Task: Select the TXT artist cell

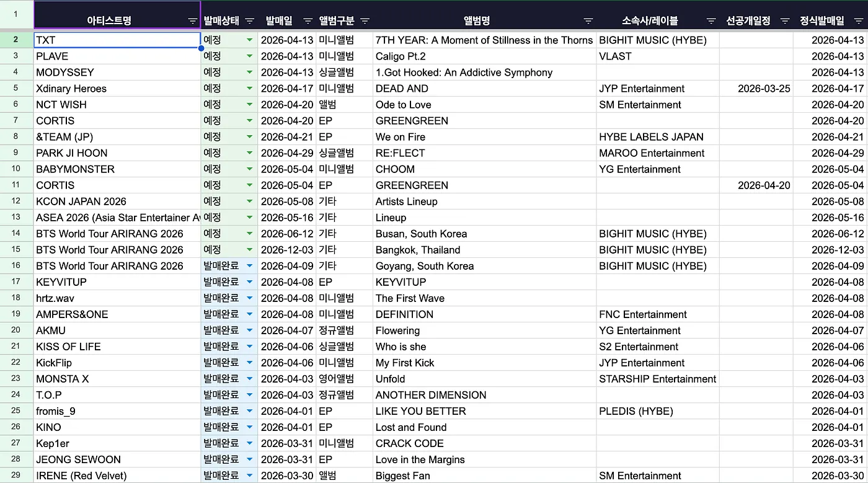Action: point(117,40)
